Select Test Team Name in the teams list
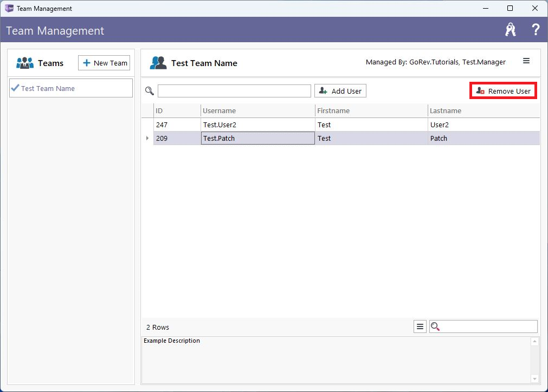 (71, 88)
